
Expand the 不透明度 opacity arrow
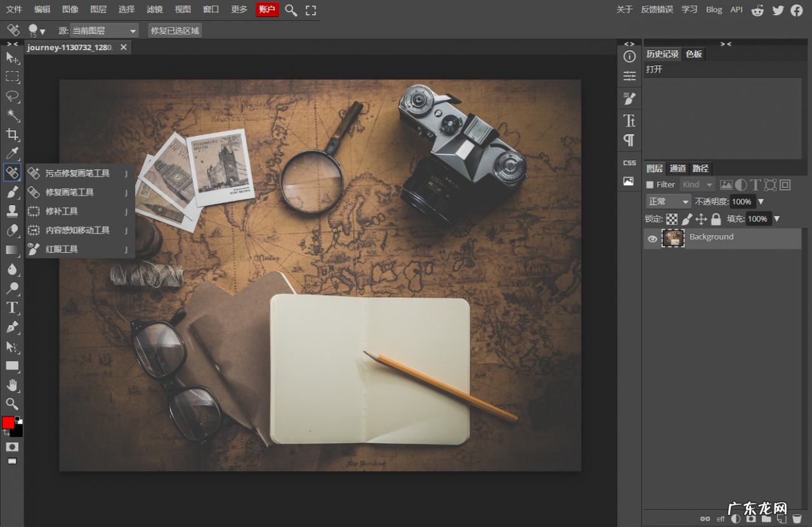(x=761, y=202)
